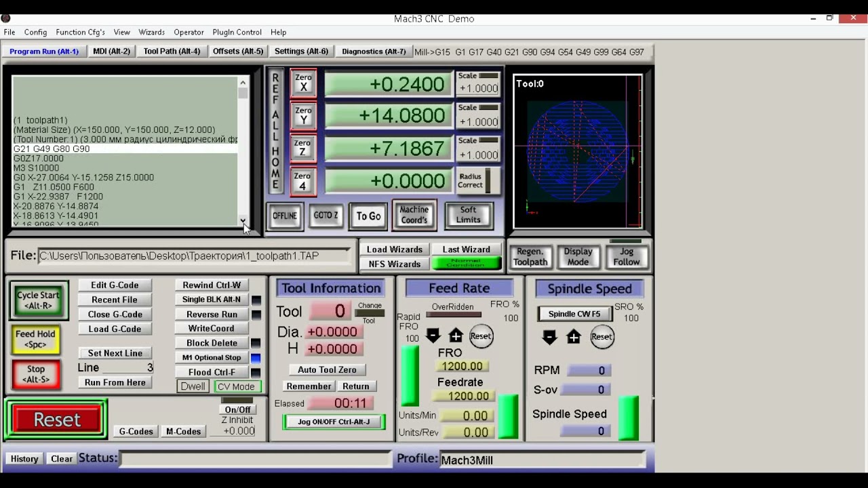Open the Offsets (Alt-5) tab
The width and height of the screenshot is (868, 488).
tap(238, 52)
